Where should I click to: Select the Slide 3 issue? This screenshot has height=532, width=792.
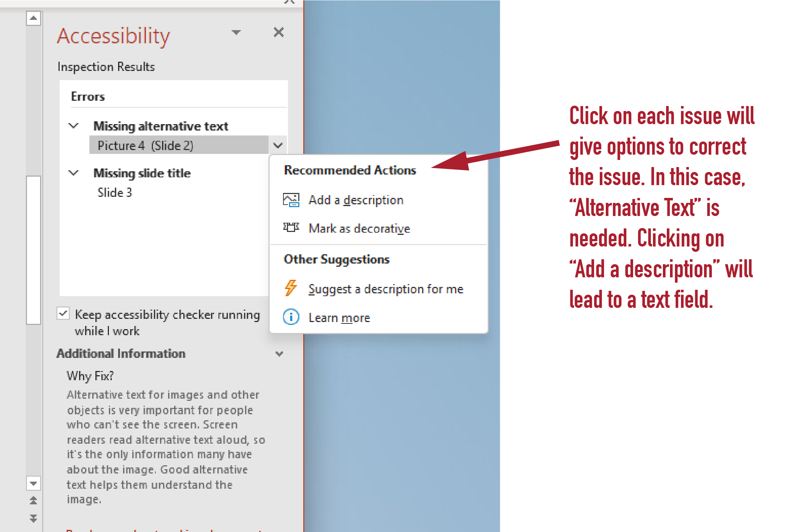(x=115, y=193)
